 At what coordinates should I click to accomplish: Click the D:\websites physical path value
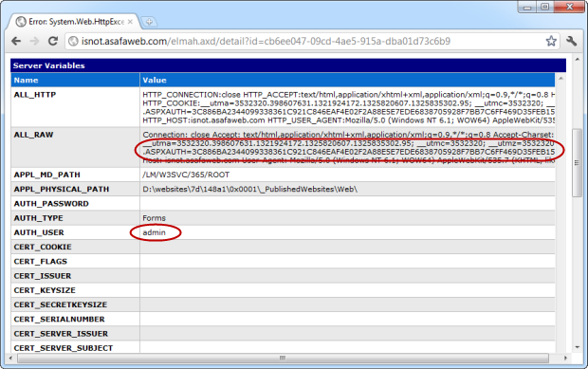click(249, 189)
